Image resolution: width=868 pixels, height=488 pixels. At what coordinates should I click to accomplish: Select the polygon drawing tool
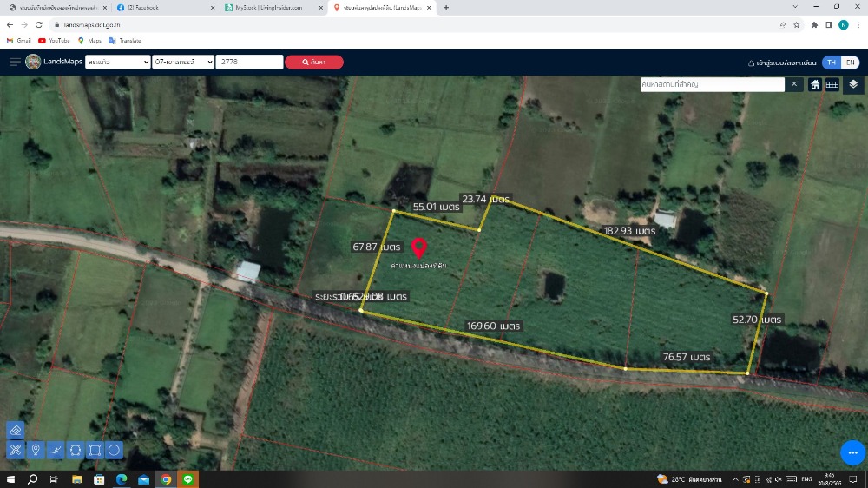coord(76,450)
